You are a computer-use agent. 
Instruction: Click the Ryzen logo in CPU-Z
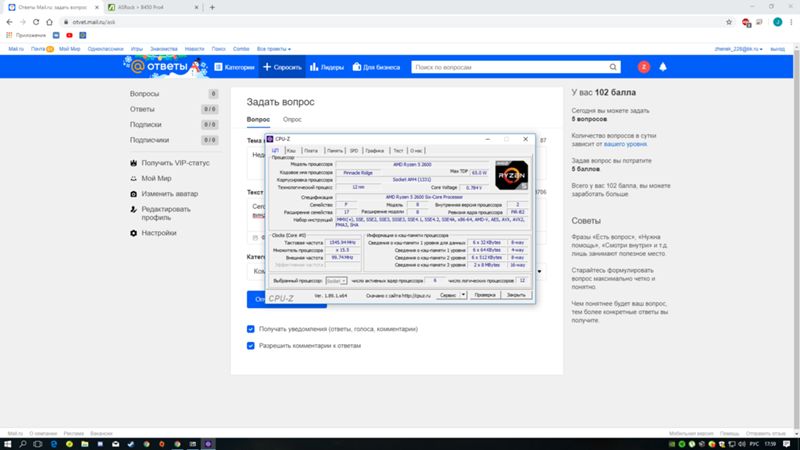(x=511, y=175)
